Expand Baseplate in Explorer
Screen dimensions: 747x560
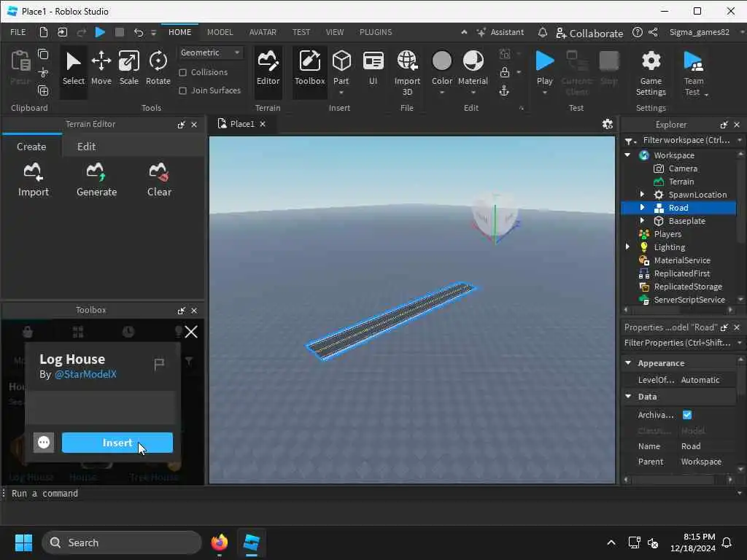pyautogui.click(x=642, y=220)
